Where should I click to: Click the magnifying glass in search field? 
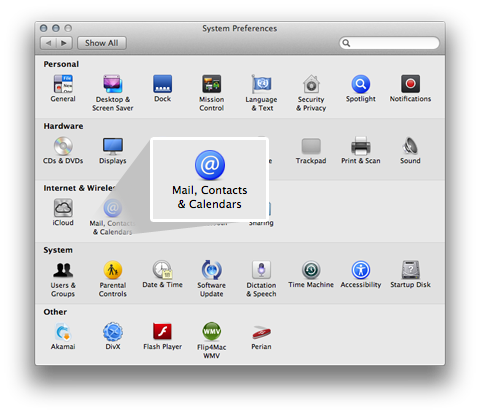pos(346,43)
